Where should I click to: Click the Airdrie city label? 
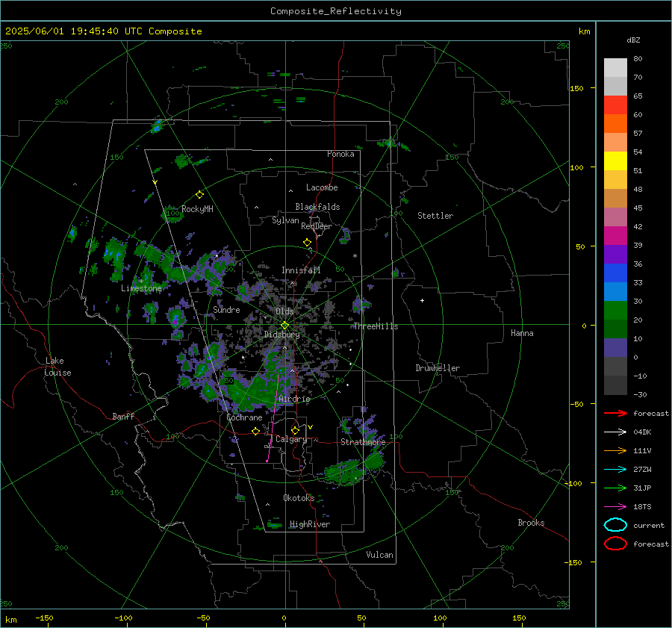[x=294, y=399]
